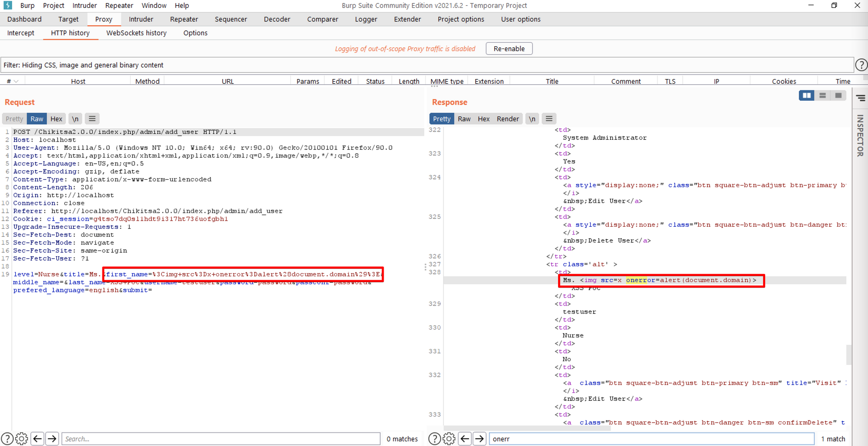Focus the Request search field

pos(221,439)
